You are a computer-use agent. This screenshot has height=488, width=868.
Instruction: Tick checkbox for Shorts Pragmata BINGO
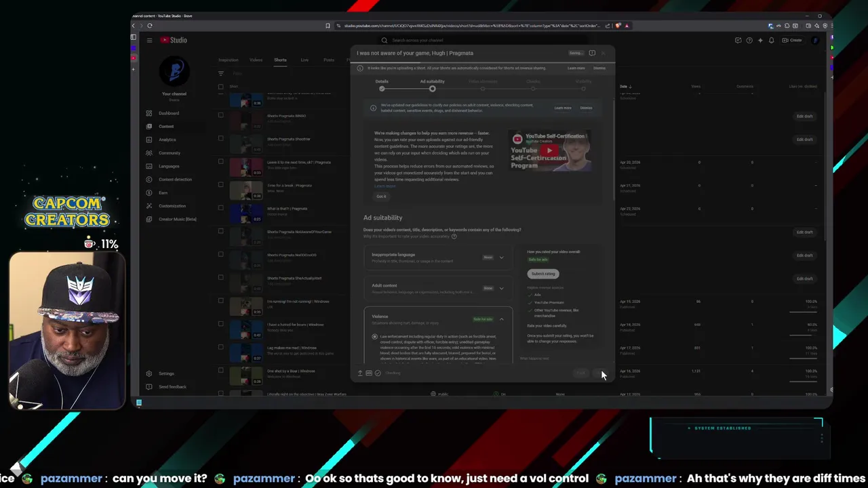(220, 115)
